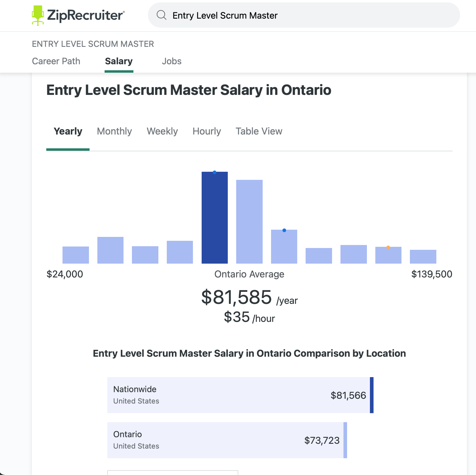This screenshot has width=476, height=475.
Task: Click the last histogram bar near $139,500
Action: point(423,257)
